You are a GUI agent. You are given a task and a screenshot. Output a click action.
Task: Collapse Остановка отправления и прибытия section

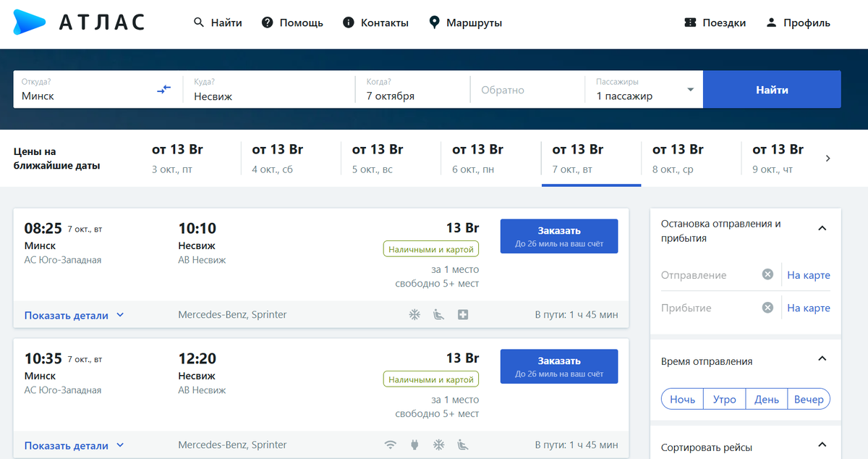click(822, 228)
